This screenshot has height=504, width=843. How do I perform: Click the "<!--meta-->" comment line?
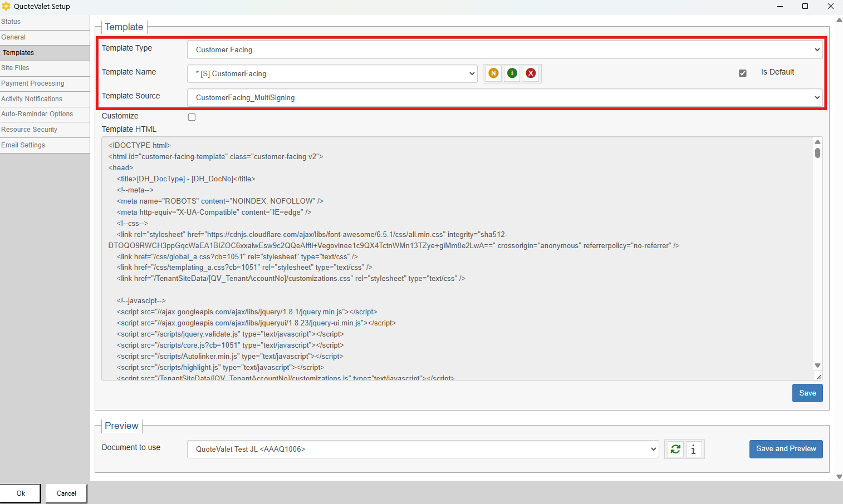pos(135,190)
